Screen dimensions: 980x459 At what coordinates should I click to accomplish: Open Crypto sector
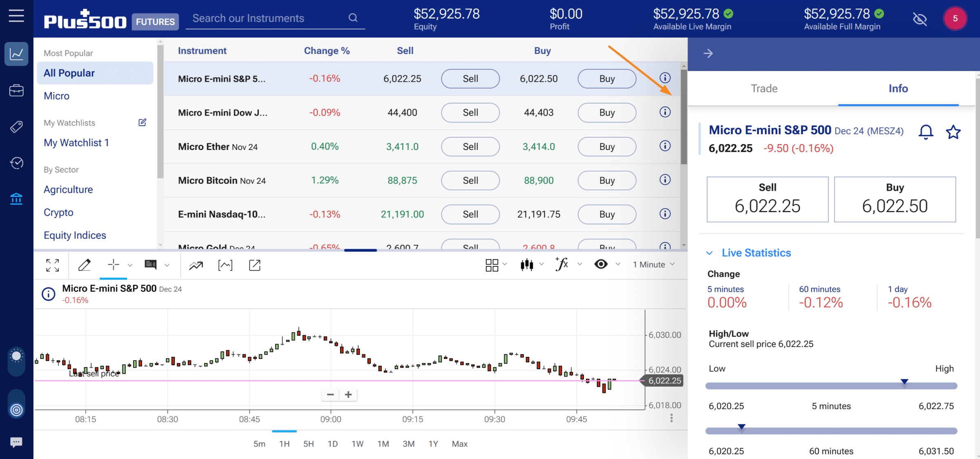pyautogui.click(x=58, y=212)
